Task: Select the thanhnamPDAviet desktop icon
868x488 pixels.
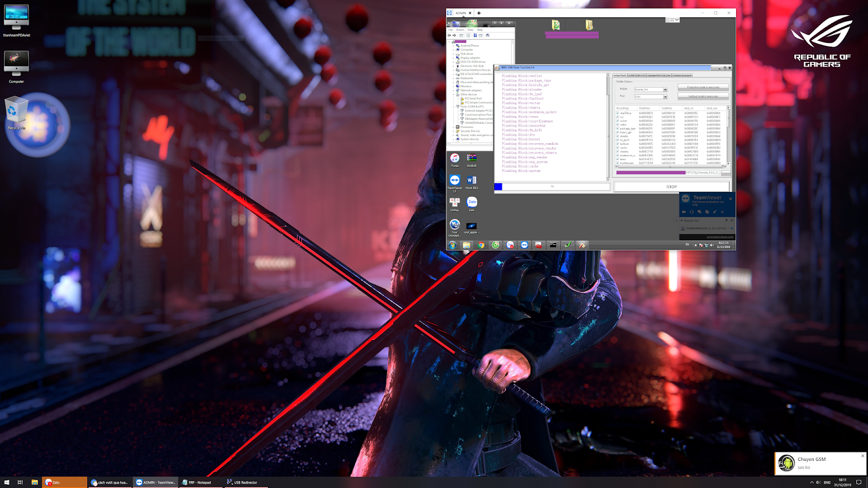Action: pyautogui.click(x=16, y=21)
